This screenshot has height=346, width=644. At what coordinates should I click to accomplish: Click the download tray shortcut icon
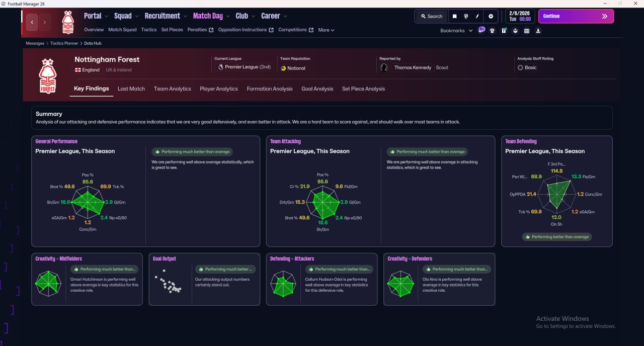538,31
